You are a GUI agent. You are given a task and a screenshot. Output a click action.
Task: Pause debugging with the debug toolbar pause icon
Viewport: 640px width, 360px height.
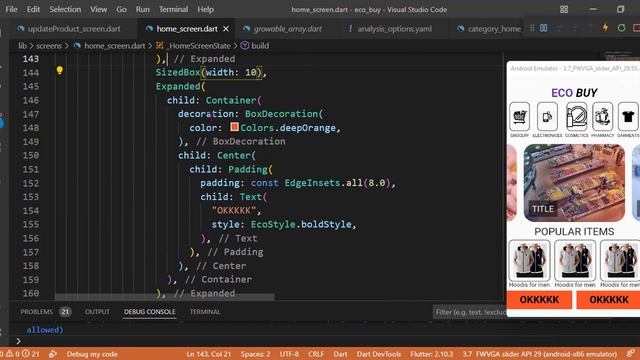pos(544,28)
